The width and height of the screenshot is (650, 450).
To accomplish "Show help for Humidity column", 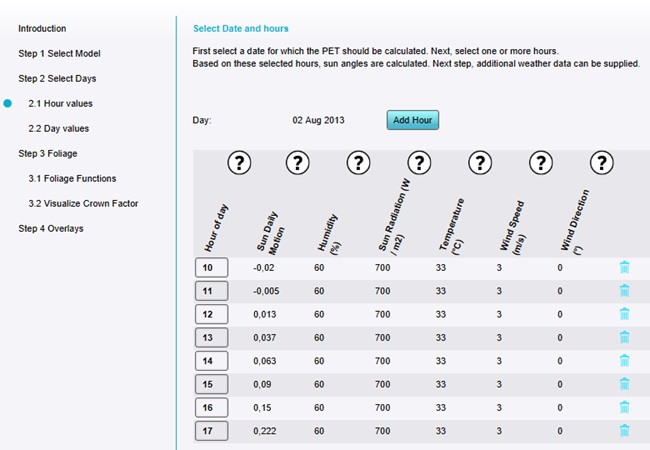I will coord(358,163).
